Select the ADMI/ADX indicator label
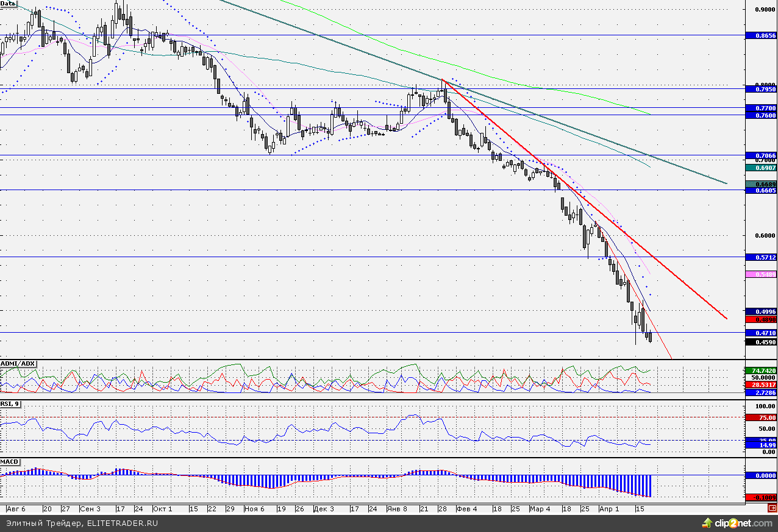This screenshot has width=778, height=532. [18, 364]
